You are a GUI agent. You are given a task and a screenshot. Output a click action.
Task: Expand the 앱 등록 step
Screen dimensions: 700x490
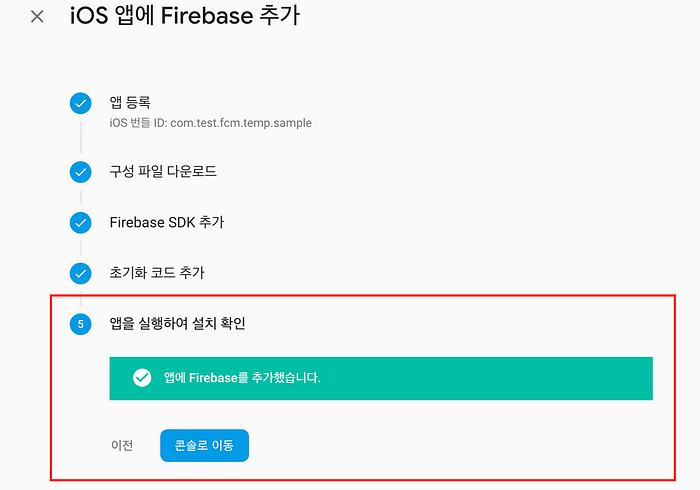pyautogui.click(x=130, y=103)
